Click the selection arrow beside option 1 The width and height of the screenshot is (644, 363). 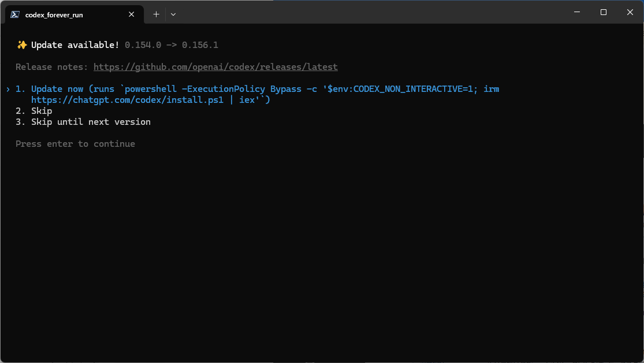[x=8, y=89]
